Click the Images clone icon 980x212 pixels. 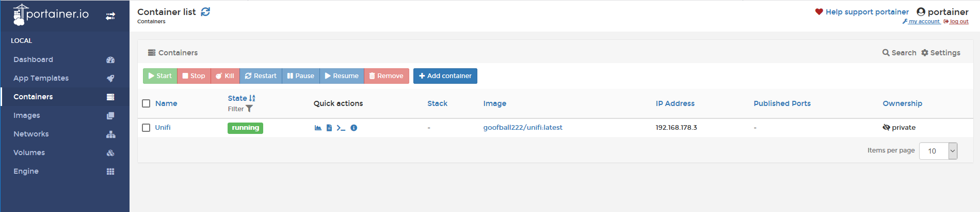pos(110,116)
